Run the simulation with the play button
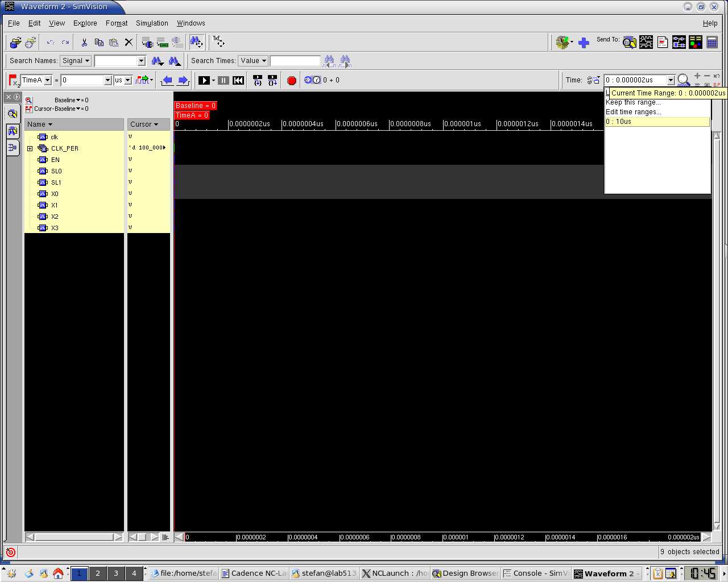The image size is (728, 582). pos(204,80)
